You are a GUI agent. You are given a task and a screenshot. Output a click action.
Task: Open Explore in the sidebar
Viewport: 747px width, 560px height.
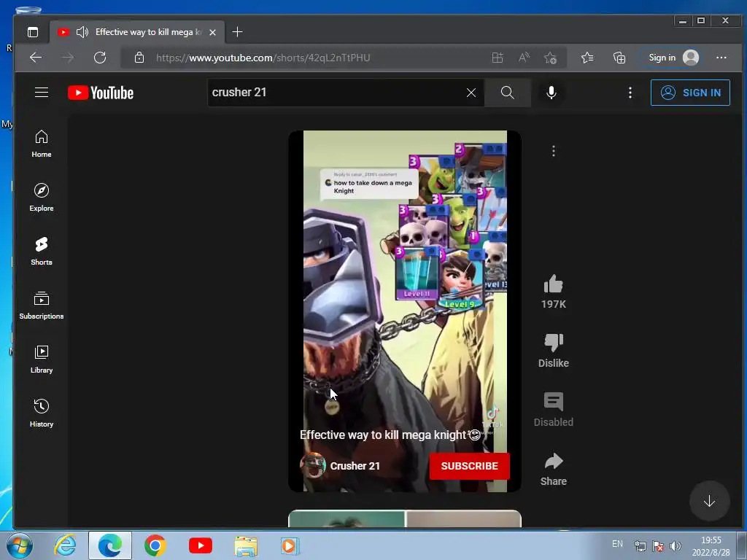click(42, 197)
